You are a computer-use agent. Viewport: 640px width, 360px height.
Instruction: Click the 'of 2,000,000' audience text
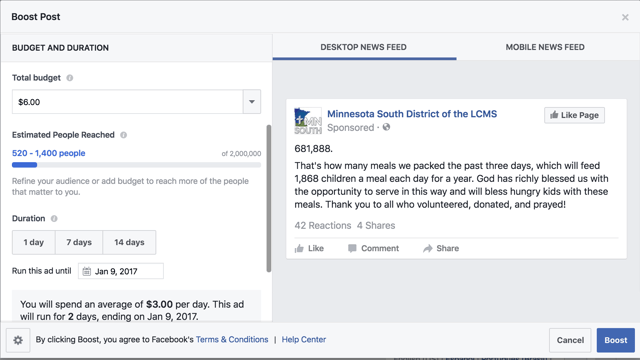pos(241,154)
